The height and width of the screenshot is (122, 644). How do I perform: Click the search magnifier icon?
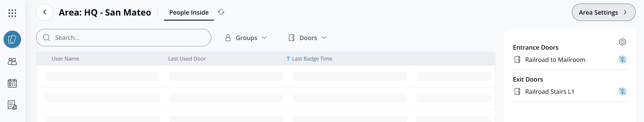[46, 38]
